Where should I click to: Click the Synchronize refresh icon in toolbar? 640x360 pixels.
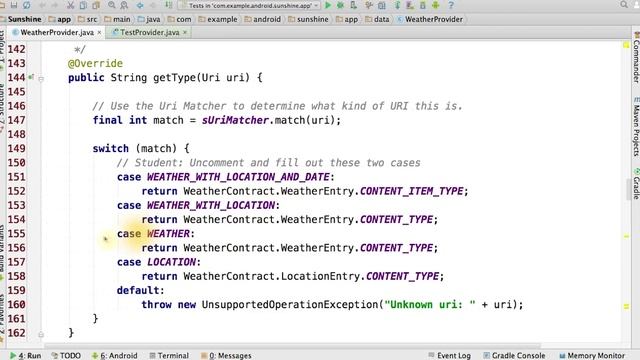point(27,5)
